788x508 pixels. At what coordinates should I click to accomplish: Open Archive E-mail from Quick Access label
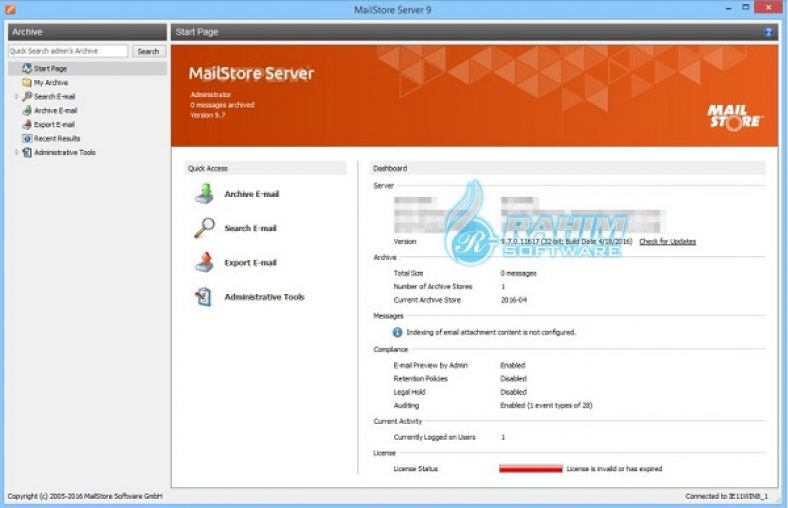pyautogui.click(x=252, y=194)
